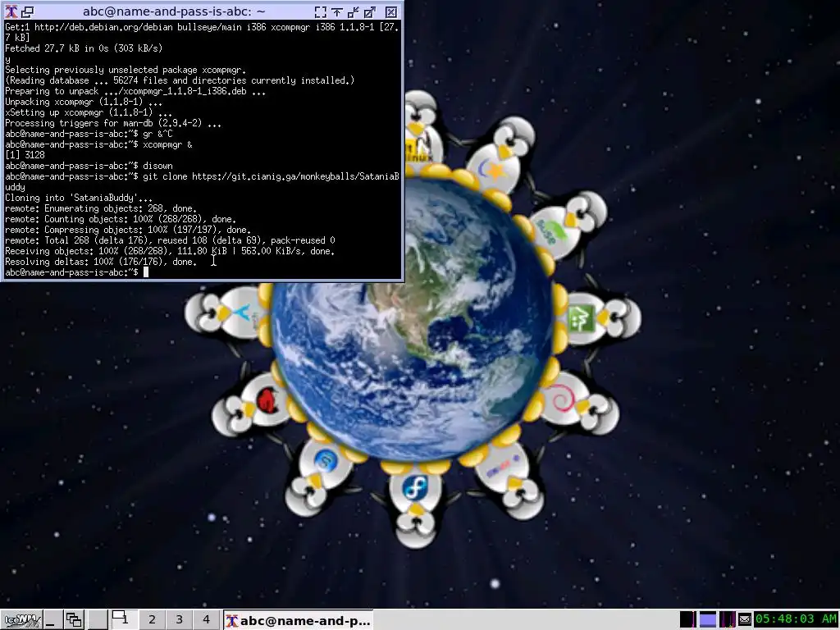Viewport: 840px width, 630px height.
Task: Click the "disown" command line
Action: [89, 166]
